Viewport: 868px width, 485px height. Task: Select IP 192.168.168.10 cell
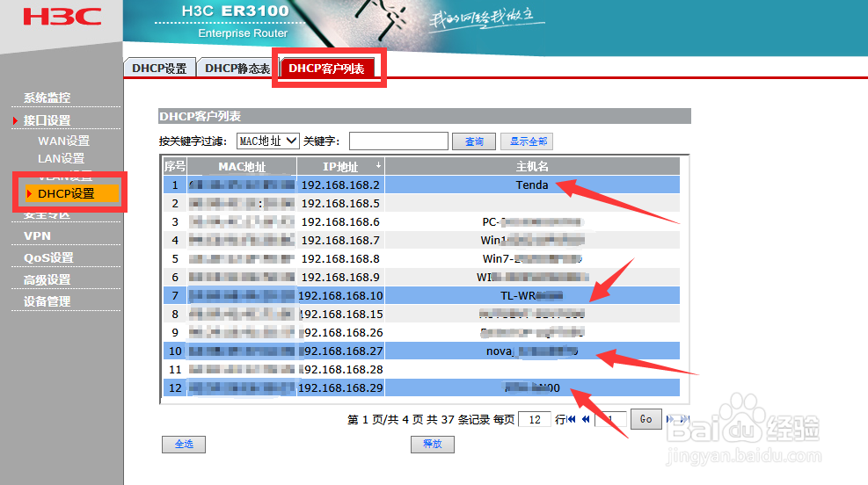coord(341,295)
